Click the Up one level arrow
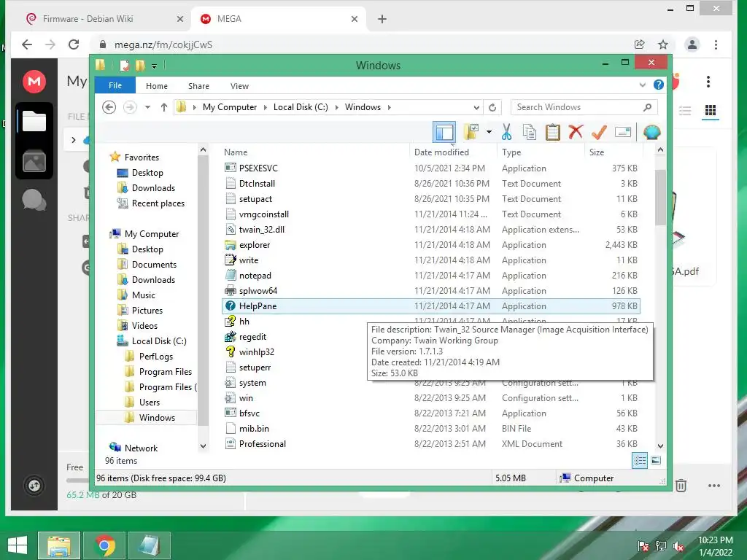 pos(164,107)
